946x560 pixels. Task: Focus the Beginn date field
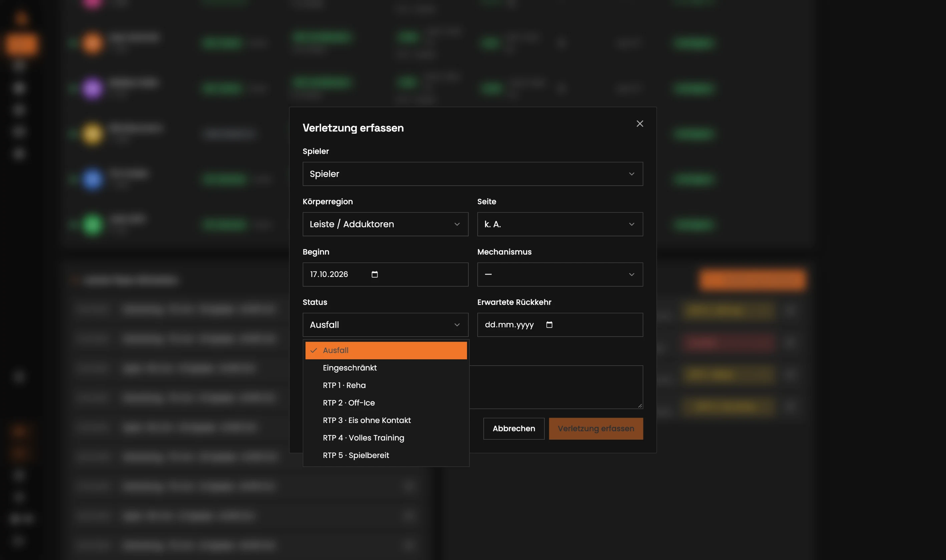[x=385, y=274]
